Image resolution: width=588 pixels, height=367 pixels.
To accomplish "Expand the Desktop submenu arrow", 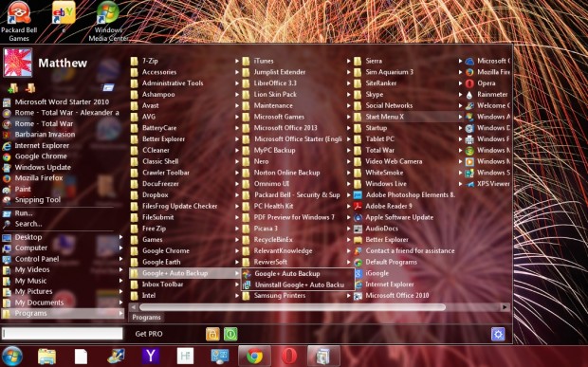I will click(120, 237).
